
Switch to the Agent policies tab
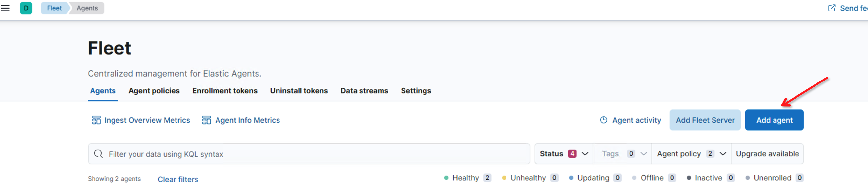coord(154,91)
